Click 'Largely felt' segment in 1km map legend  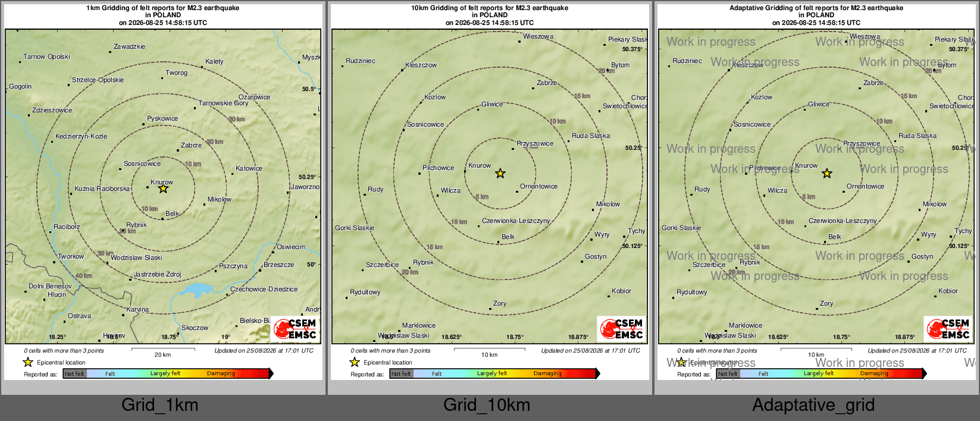tap(165, 373)
